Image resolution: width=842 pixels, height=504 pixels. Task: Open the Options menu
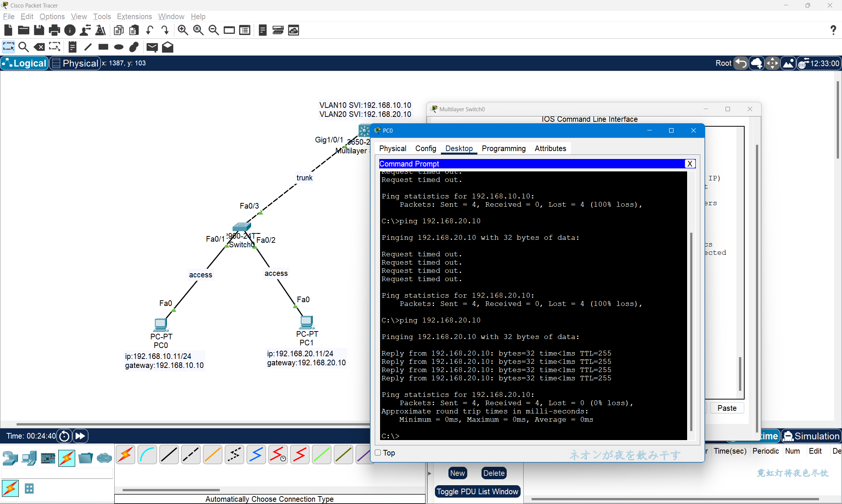[x=52, y=17]
